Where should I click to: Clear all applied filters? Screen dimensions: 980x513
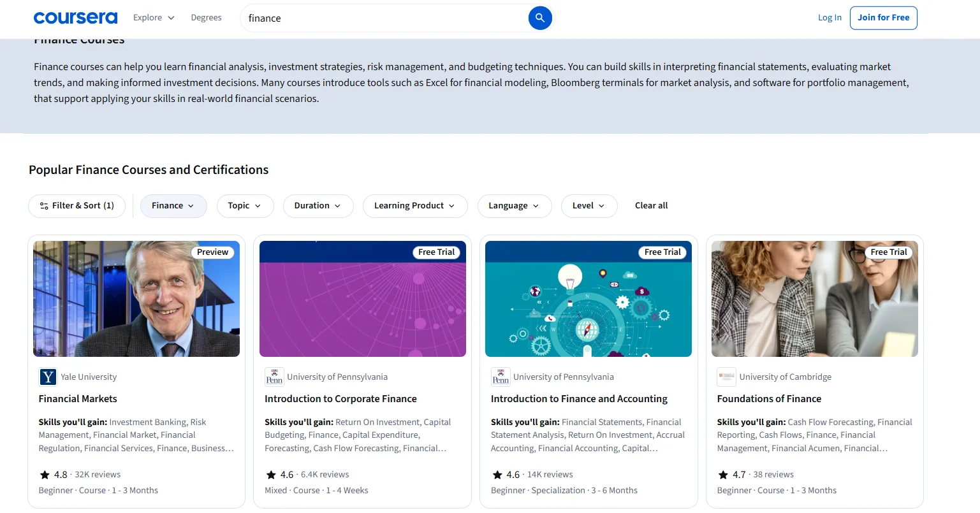651,206
